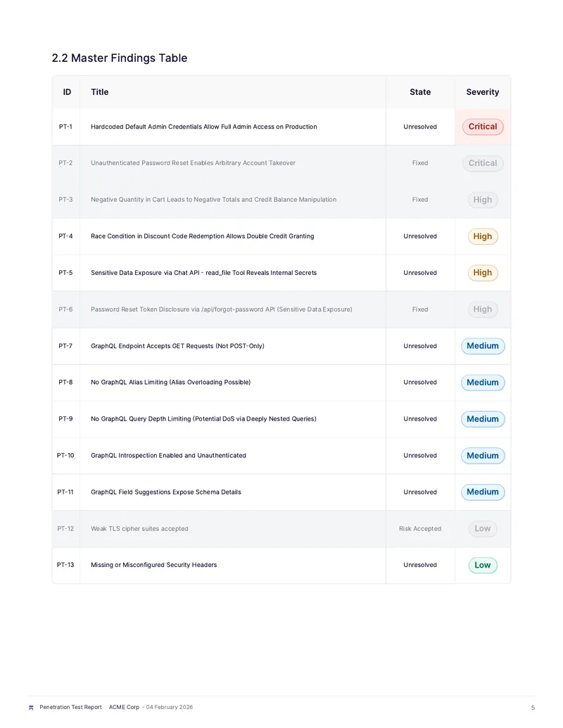
Task: Click the Fixed state in the PT-6 row
Action: [420, 309]
